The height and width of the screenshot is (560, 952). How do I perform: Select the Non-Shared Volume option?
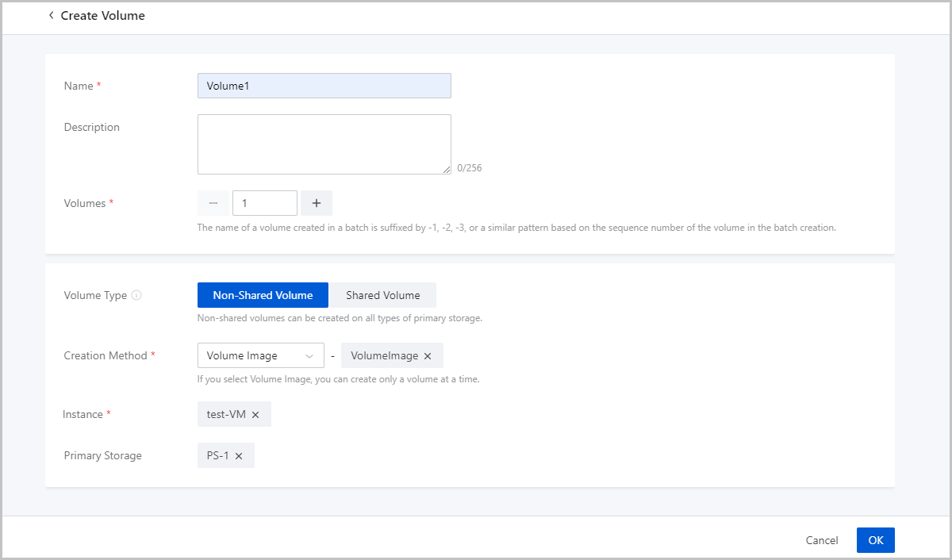coord(263,295)
